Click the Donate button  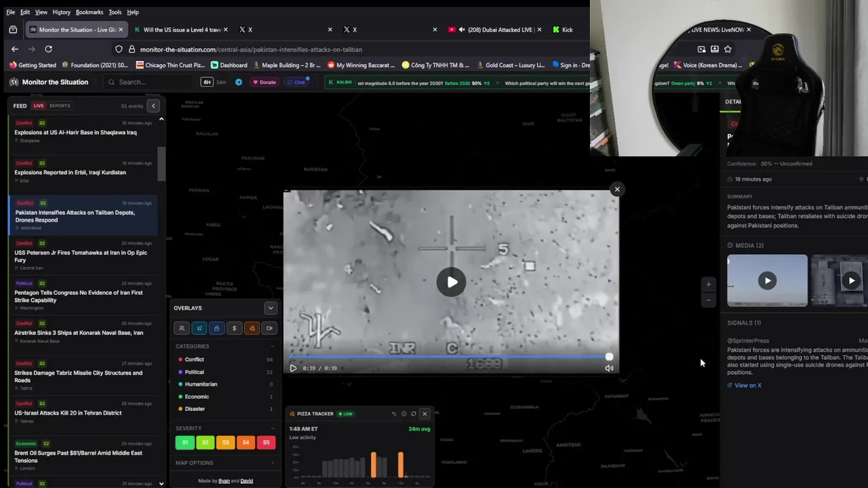264,82
